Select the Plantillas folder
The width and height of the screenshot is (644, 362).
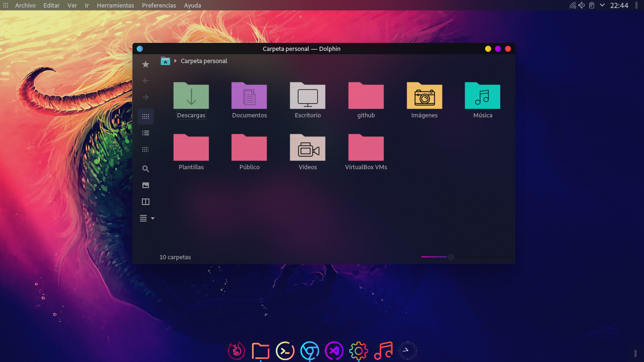(191, 152)
